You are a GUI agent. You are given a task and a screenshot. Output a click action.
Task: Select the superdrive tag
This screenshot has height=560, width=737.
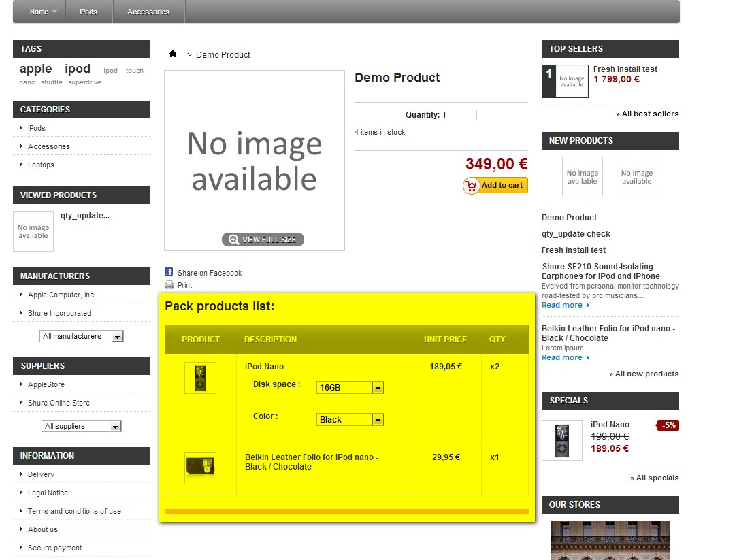click(x=84, y=82)
